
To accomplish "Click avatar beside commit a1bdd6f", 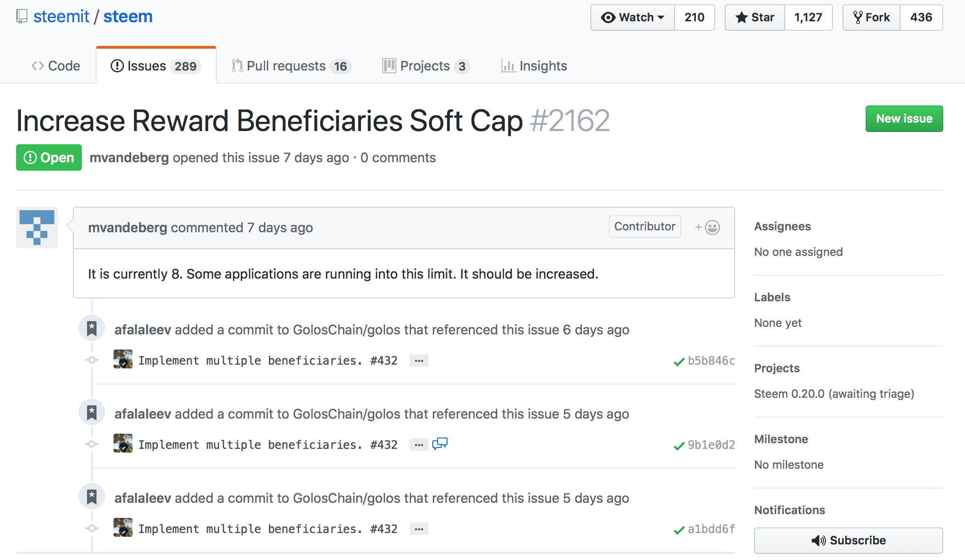I will (123, 527).
